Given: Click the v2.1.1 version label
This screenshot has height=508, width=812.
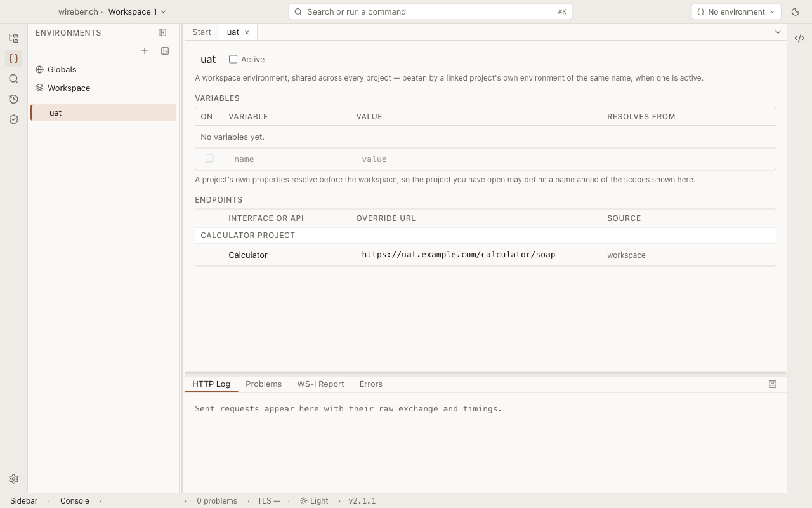Looking at the screenshot, I should pos(362,501).
